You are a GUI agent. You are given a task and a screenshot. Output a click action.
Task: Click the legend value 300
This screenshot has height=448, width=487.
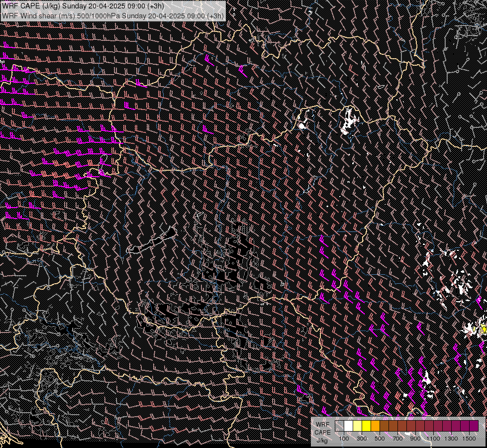click(x=362, y=439)
